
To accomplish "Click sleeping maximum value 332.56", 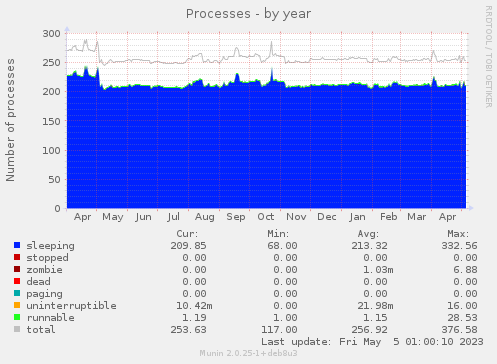I will tap(459, 246).
